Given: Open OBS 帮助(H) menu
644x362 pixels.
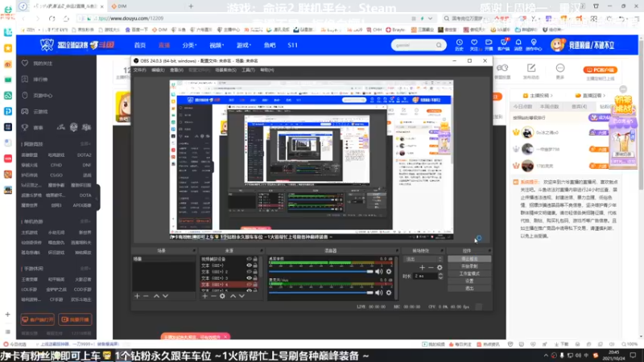Looking at the screenshot, I should tap(267, 70).
